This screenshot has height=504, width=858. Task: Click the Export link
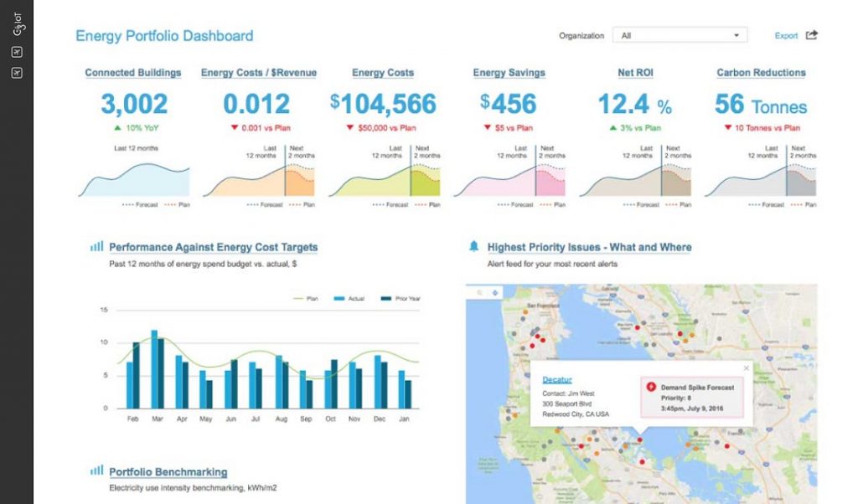pos(785,36)
